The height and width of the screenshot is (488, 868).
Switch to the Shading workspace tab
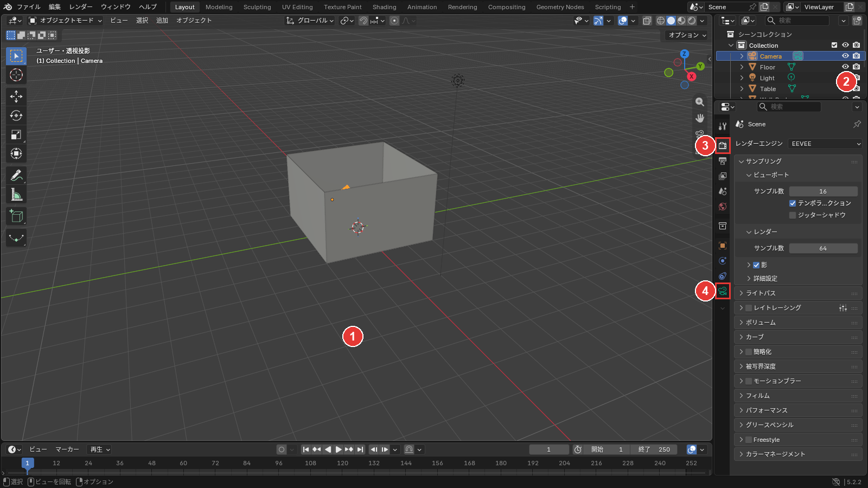[x=384, y=7]
